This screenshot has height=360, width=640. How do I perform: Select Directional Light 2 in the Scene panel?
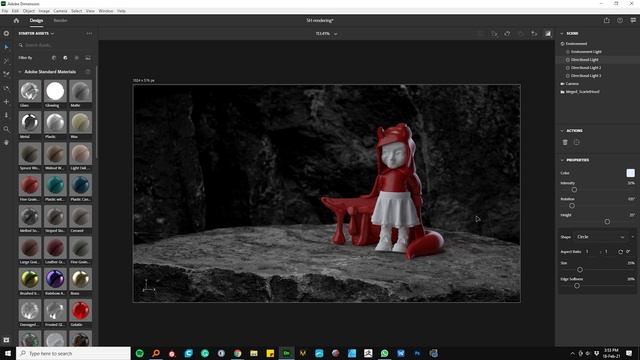coord(586,68)
